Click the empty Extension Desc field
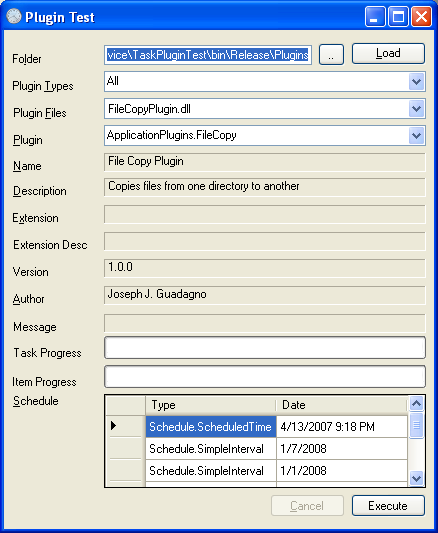 [264, 241]
